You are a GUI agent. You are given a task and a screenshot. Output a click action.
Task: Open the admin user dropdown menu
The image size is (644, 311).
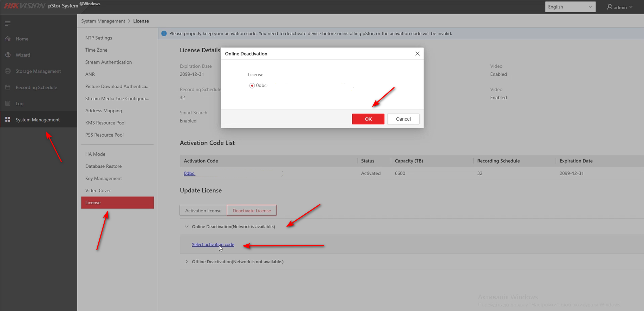620,7
